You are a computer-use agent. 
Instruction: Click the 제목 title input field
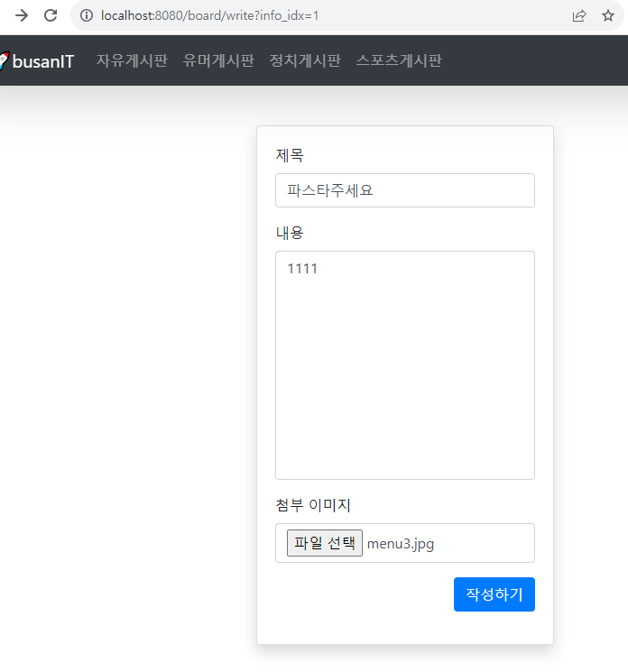(405, 190)
